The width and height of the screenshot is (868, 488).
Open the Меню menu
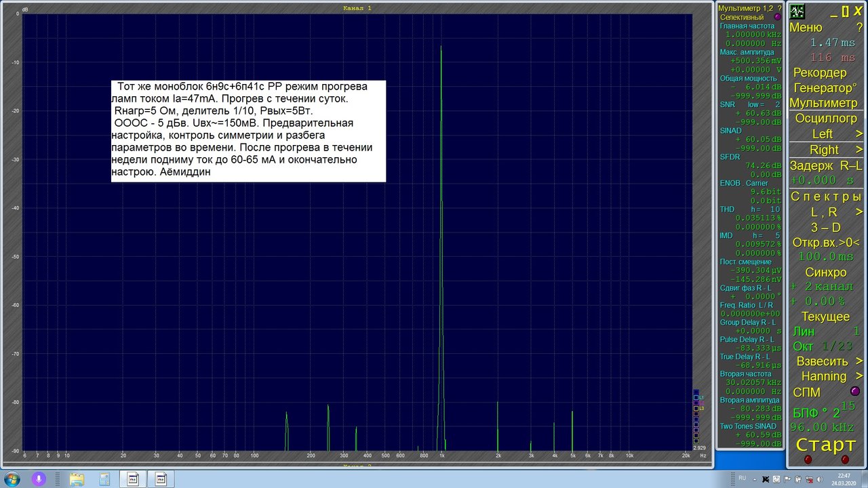806,28
